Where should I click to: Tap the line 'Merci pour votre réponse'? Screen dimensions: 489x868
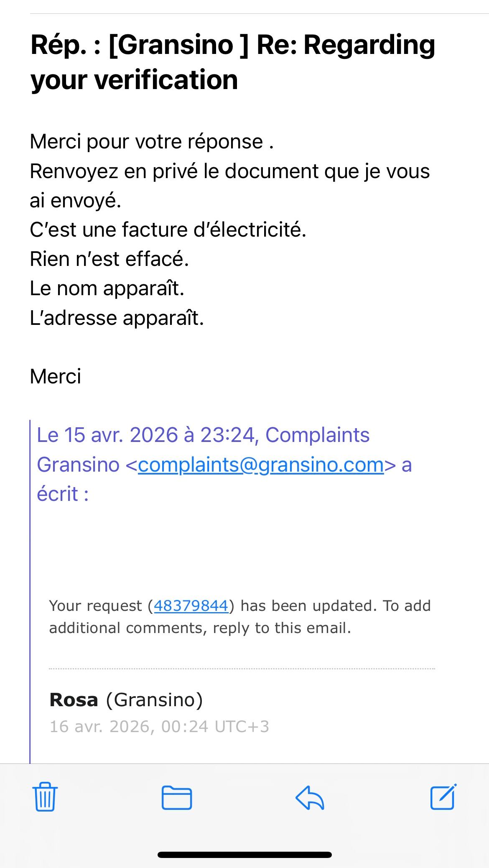(x=151, y=141)
